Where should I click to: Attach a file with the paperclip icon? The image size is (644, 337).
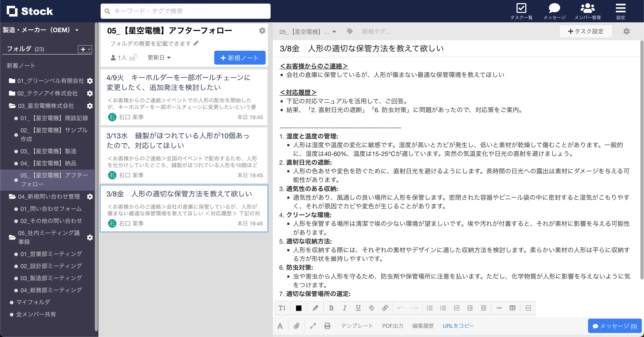[x=297, y=326]
